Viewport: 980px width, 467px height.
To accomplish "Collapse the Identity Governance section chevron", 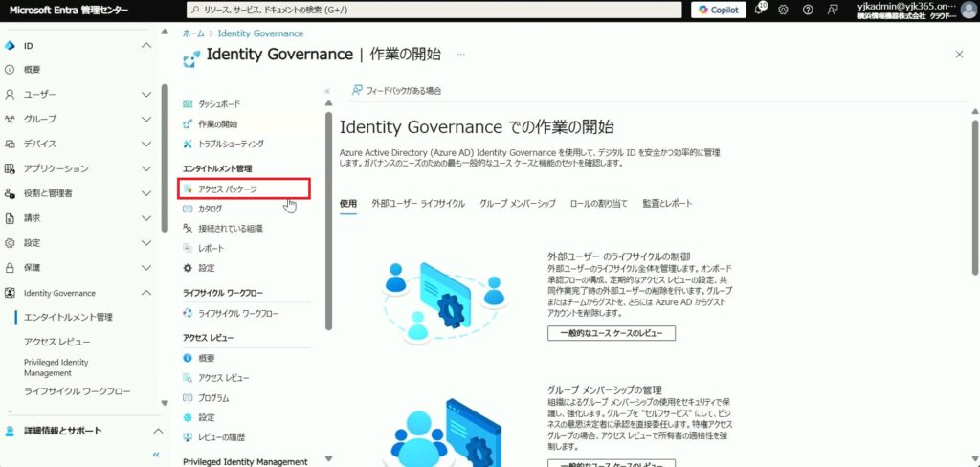I will [x=146, y=293].
